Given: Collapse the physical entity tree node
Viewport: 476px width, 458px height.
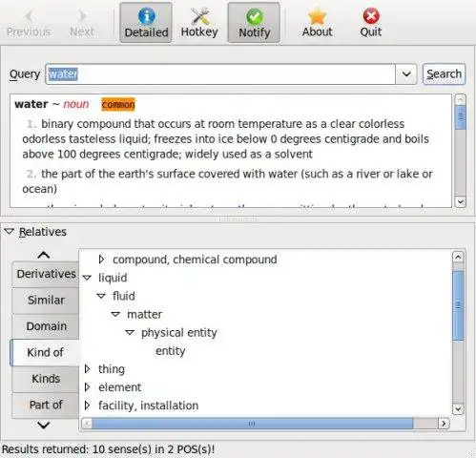Looking at the screenshot, I should [130, 333].
